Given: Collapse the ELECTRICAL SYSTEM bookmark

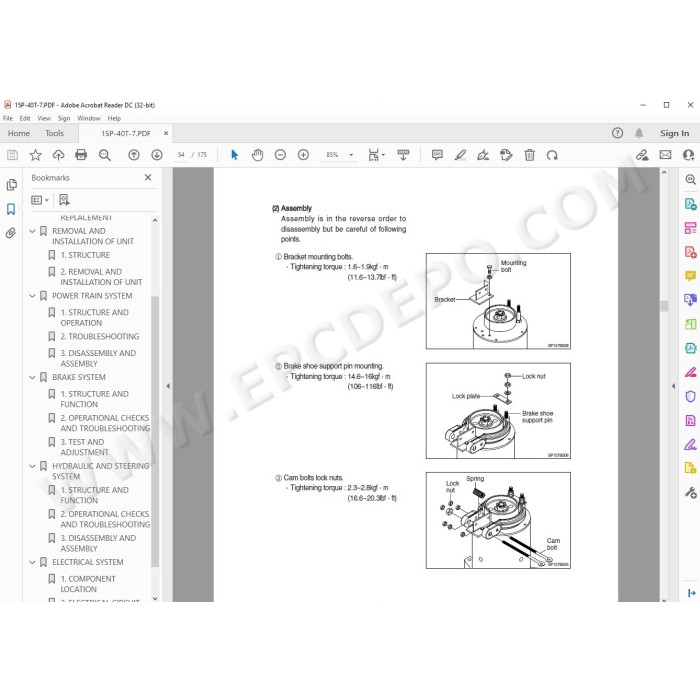Looking at the screenshot, I should coord(32,562).
